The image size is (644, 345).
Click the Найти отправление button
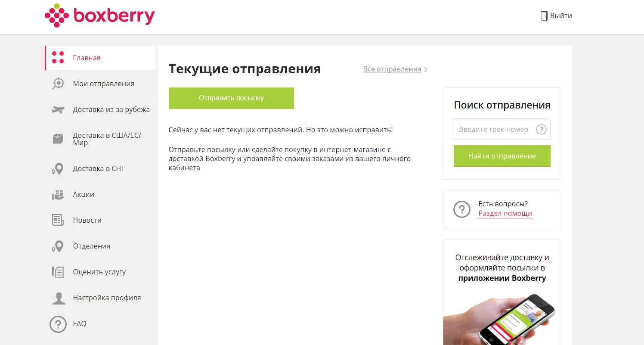click(x=502, y=156)
